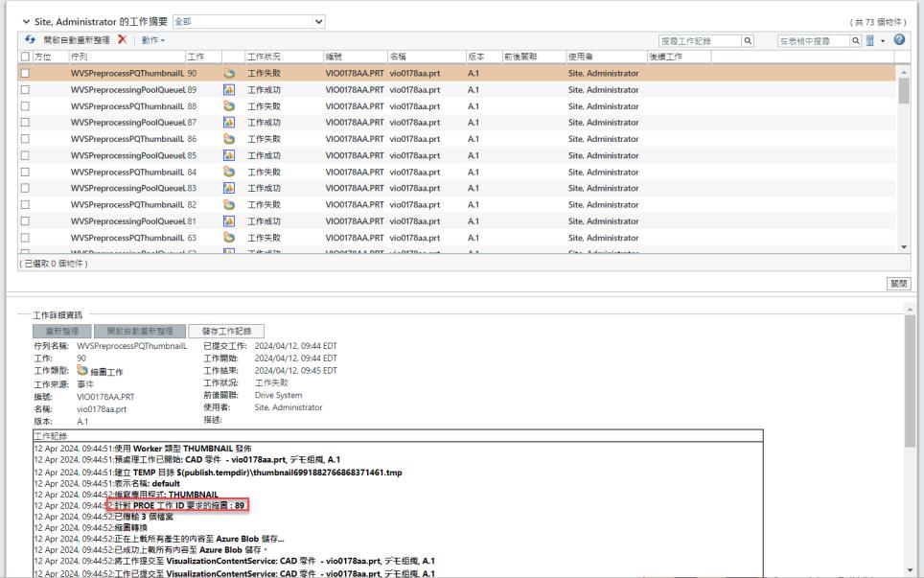Check the box for job 85 row
Viewport: 924px width, 578px height.
pos(25,155)
